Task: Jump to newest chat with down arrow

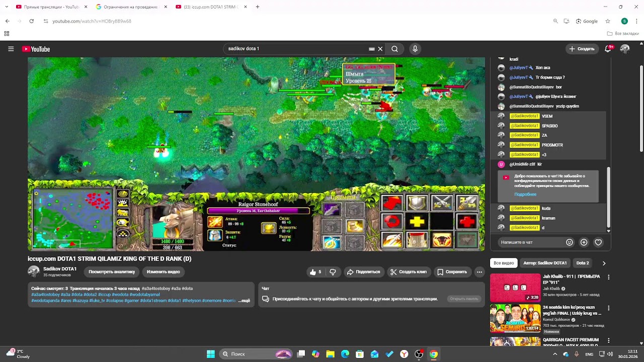Action: click(608, 231)
